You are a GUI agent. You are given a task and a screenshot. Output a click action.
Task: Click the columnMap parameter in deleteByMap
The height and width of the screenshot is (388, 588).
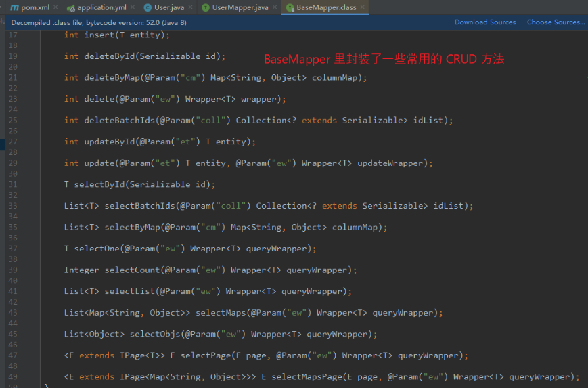point(334,78)
